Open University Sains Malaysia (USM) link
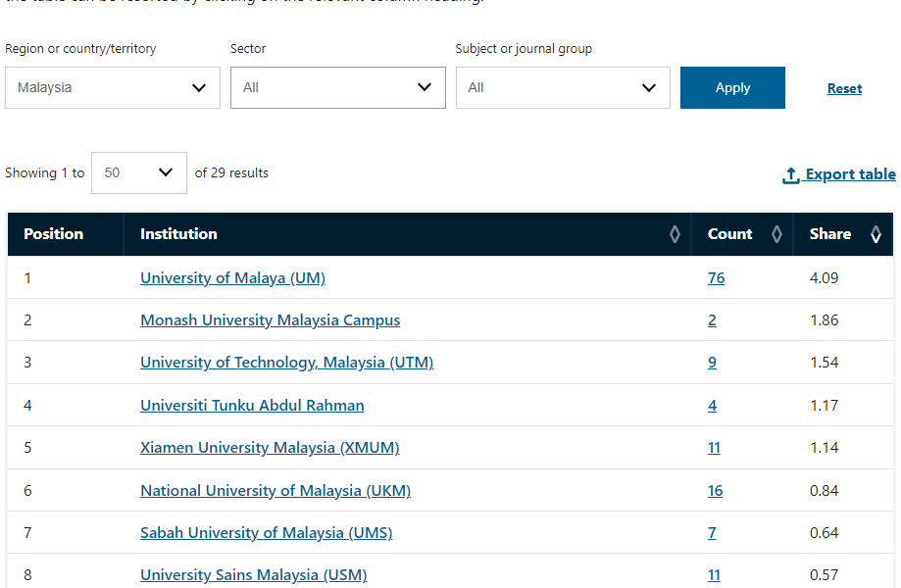The width and height of the screenshot is (901, 588). (x=253, y=575)
